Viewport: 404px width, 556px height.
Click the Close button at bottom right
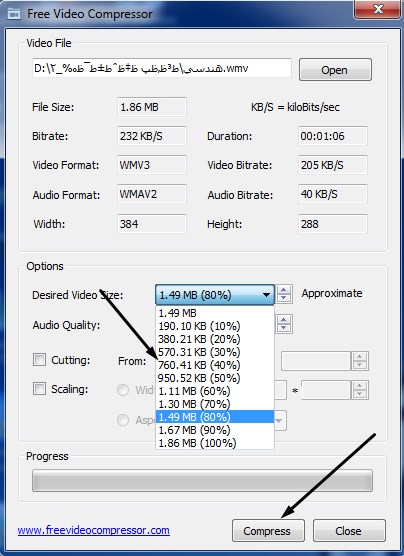pyautogui.click(x=349, y=531)
